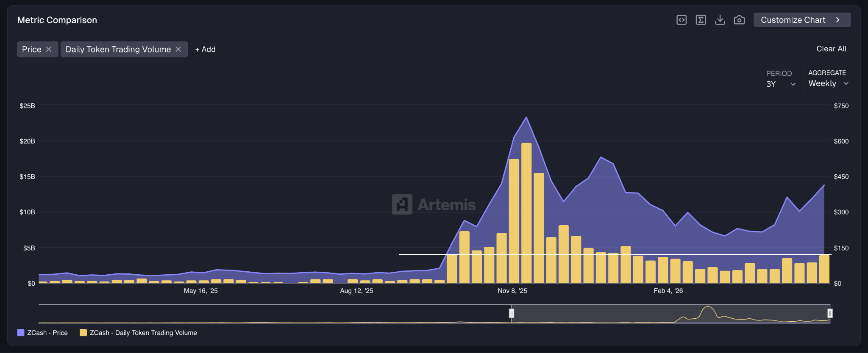Toggle ZCash - Price legend series
This screenshot has width=868, height=353.
click(42, 333)
